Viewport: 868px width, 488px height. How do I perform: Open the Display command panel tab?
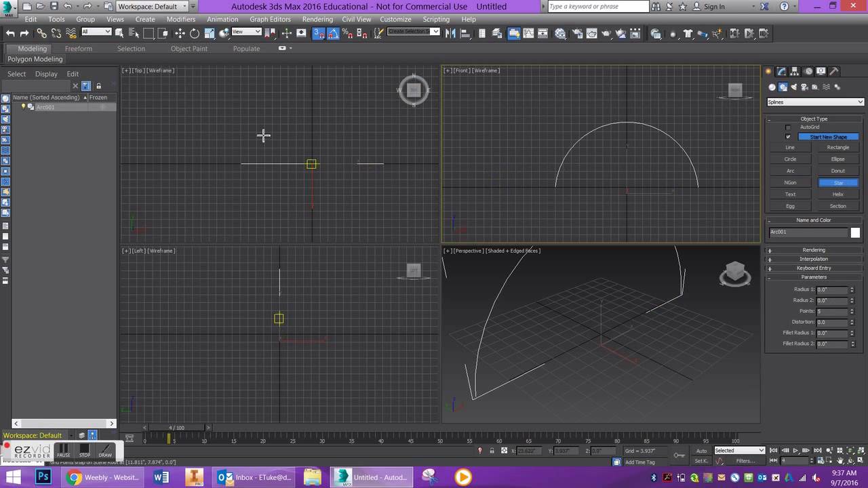point(821,71)
